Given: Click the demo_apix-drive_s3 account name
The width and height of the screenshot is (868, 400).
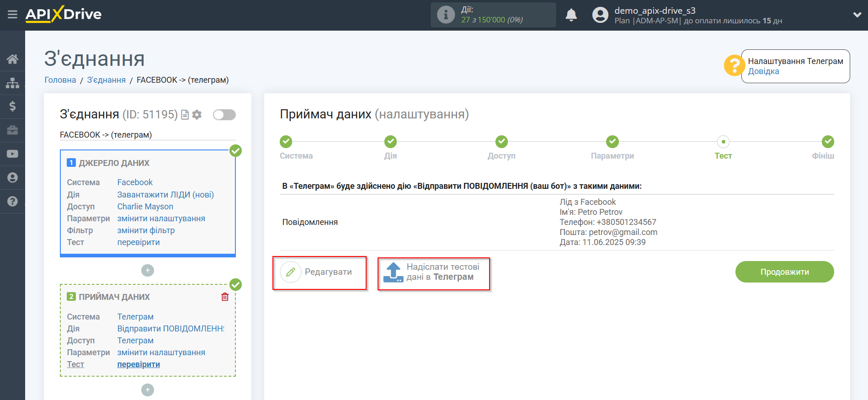Looking at the screenshot, I should pos(655,11).
